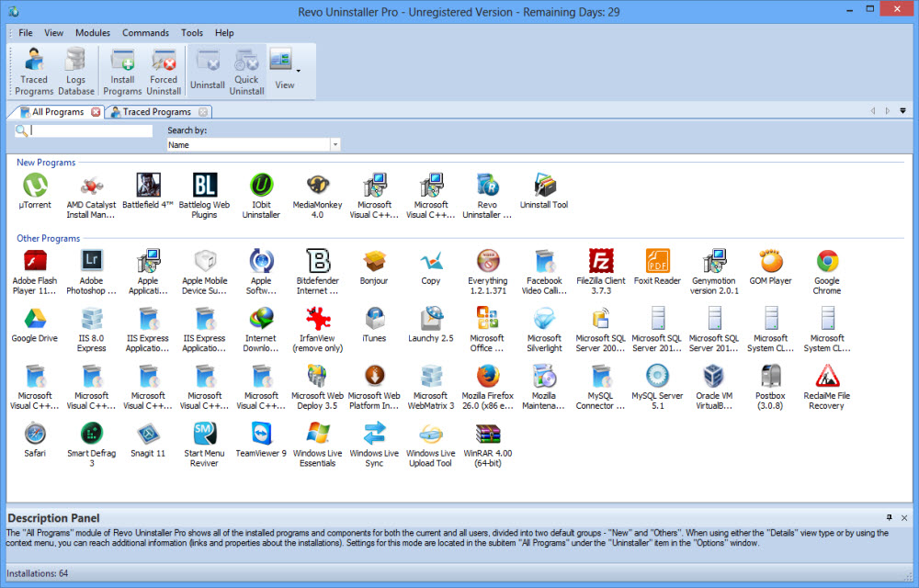The width and height of the screenshot is (919, 588).
Task: Open the Traced Programs toolbar button
Action: [x=34, y=72]
